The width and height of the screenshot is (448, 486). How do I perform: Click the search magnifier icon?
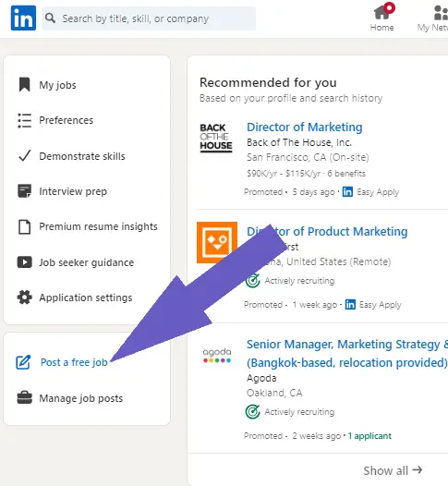click(50, 18)
